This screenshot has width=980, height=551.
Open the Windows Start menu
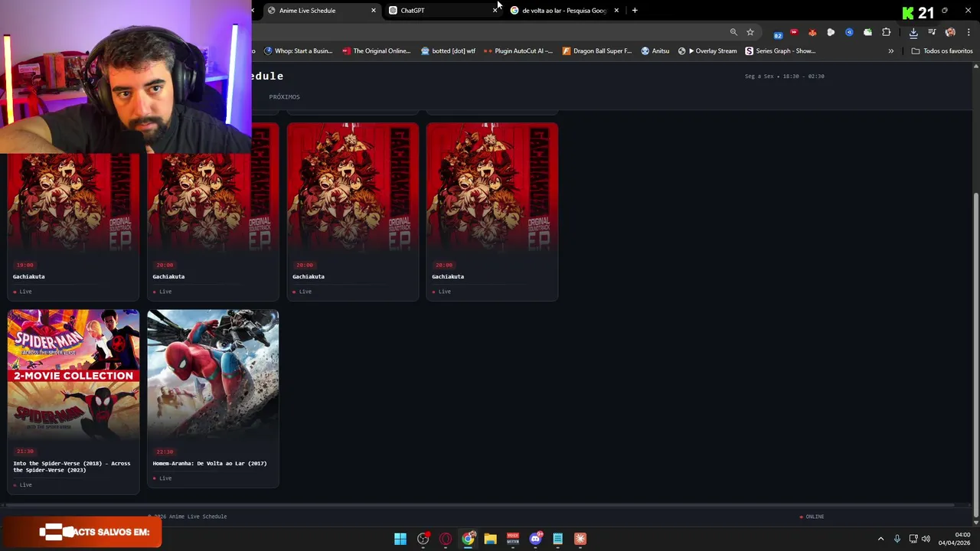click(400, 539)
